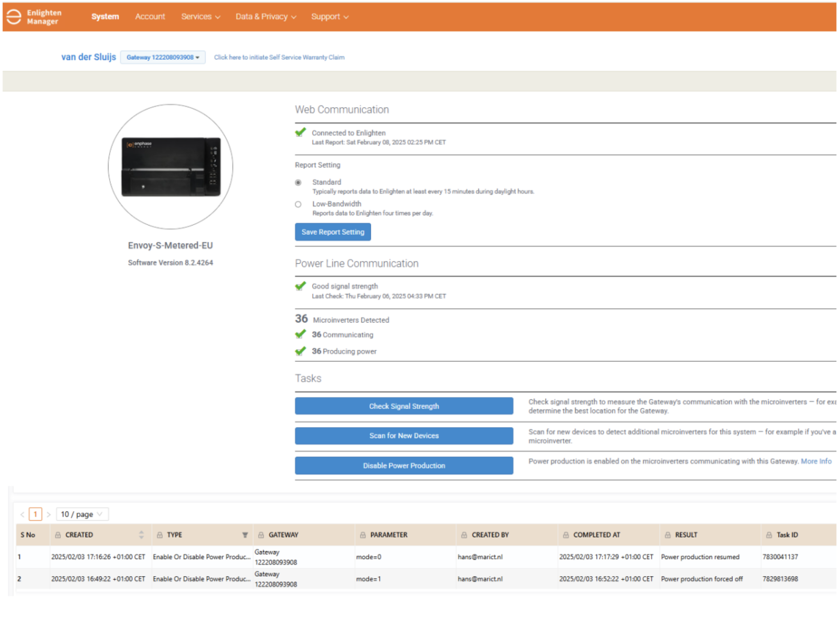Go to next page using right arrow
This screenshot has height=628, width=840.
[x=49, y=514]
